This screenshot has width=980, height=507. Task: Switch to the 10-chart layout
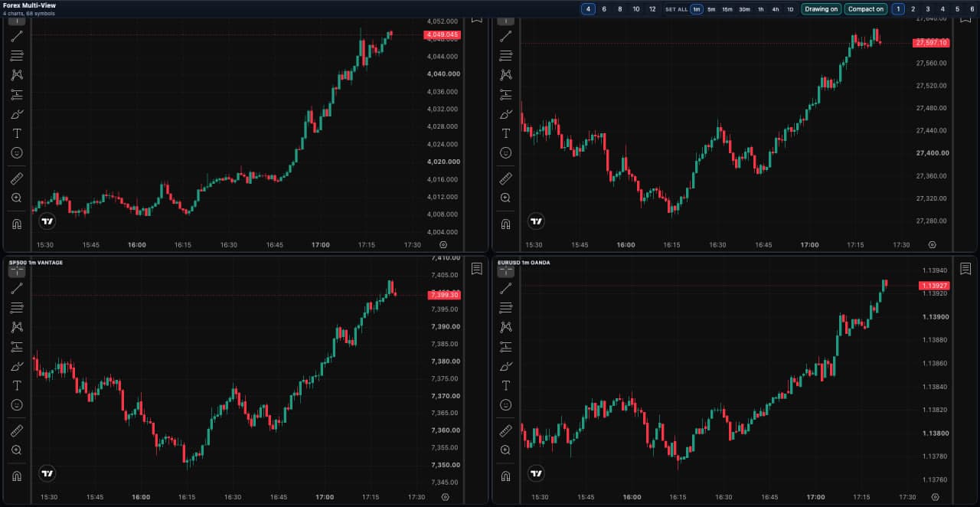click(636, 9)
